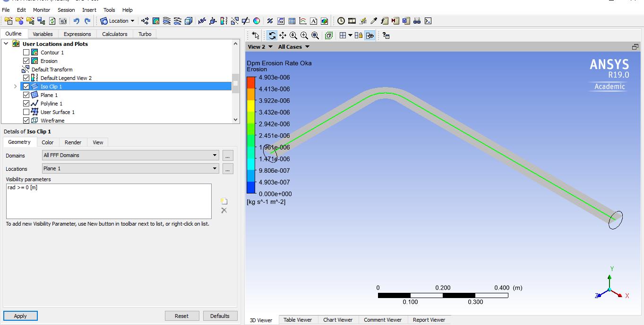Activate the Rotate viewer tool

(272, 35)
